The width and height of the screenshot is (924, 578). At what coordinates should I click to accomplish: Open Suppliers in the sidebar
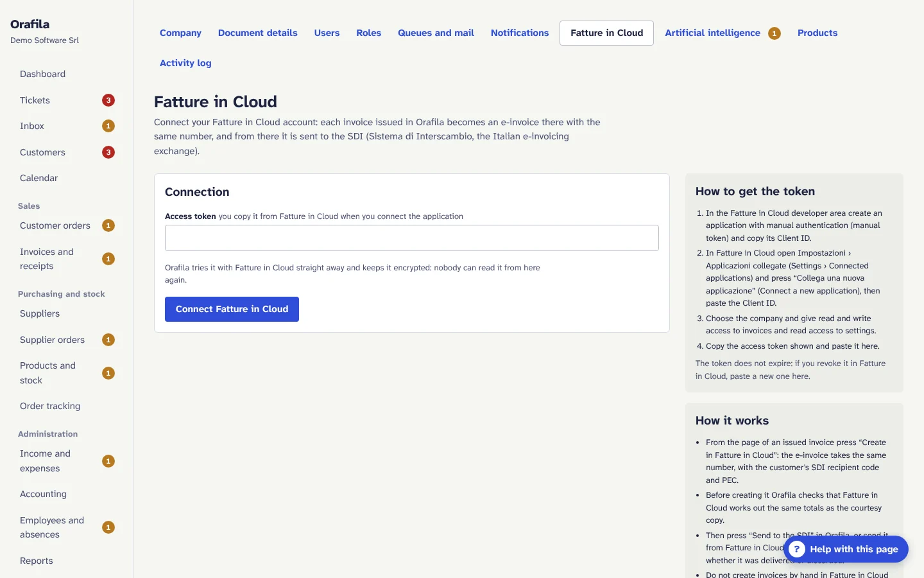[66, 313]
